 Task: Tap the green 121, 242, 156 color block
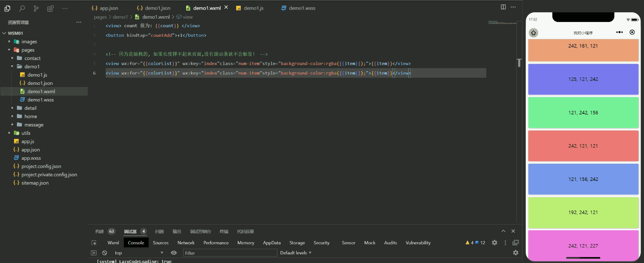[583, 113]
